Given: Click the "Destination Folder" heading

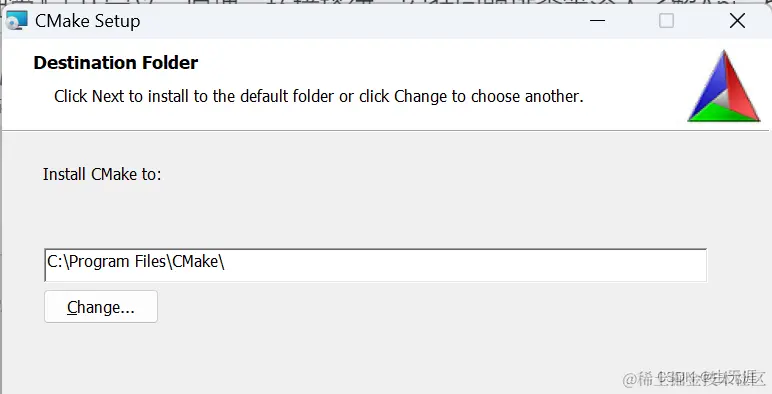Looking at the screenshot, I should pos(116,63).
